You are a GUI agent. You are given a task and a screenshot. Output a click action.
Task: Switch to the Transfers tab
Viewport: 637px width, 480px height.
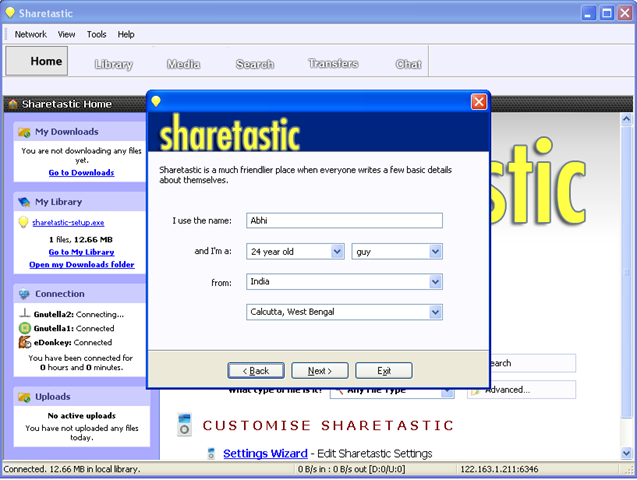(333, 64)
